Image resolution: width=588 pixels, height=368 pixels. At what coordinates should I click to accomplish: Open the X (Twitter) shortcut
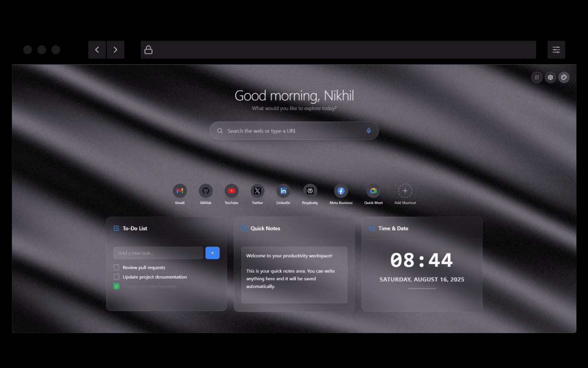[257, 190]
